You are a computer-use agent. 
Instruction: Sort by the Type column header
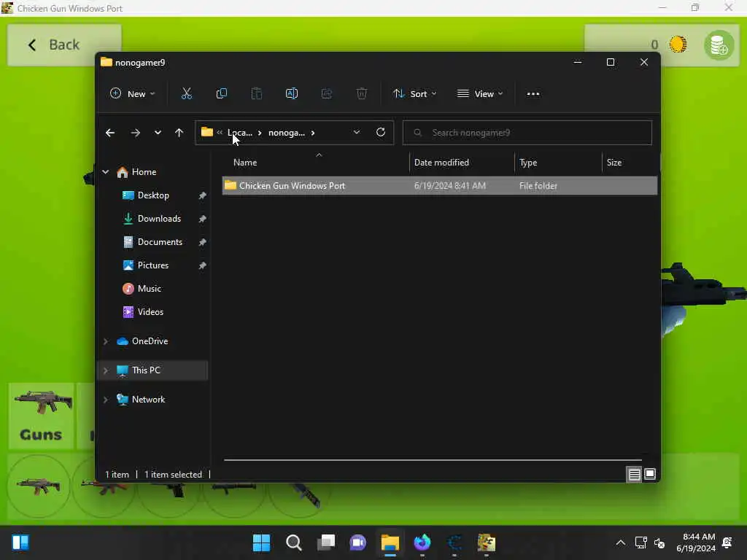pos(528,163)
